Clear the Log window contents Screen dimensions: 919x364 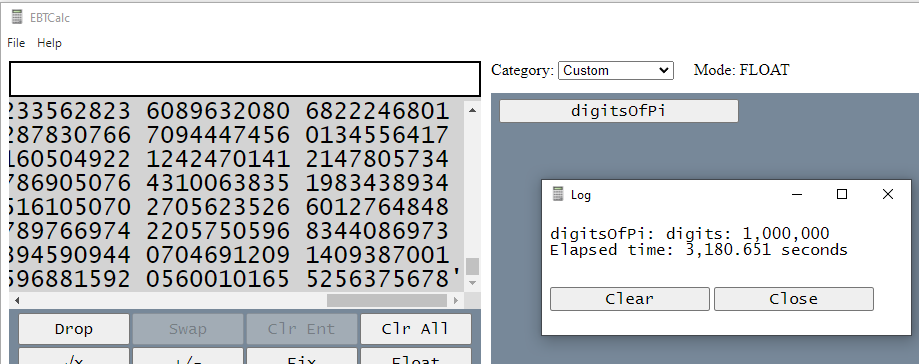point(629,299)
